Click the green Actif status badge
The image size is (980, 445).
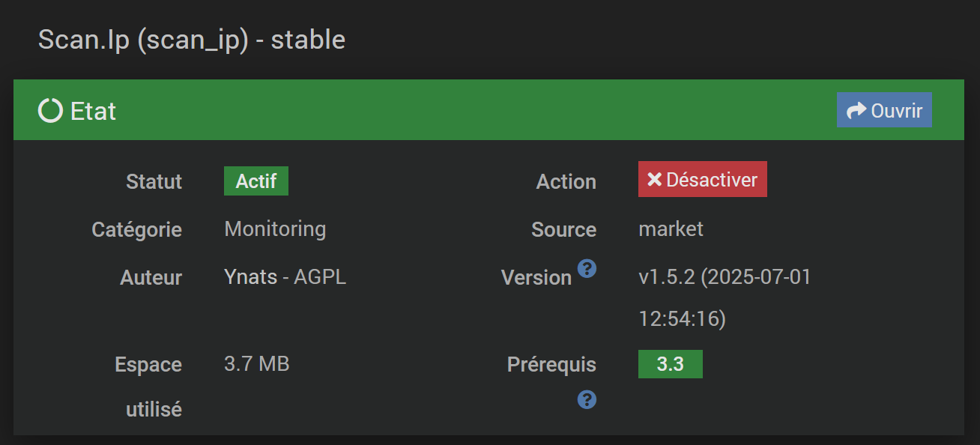pyautogui.click(x=256, y=181)
